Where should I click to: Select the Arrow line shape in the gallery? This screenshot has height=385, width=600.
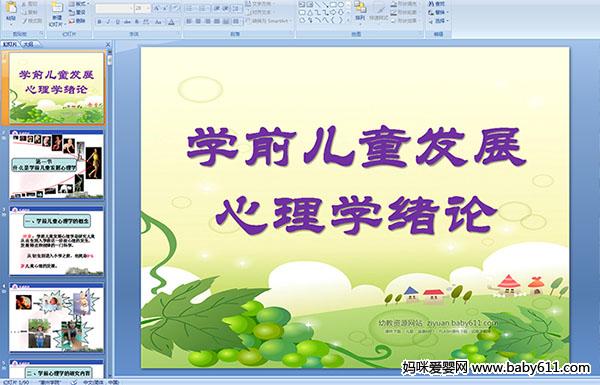[325, 5]
